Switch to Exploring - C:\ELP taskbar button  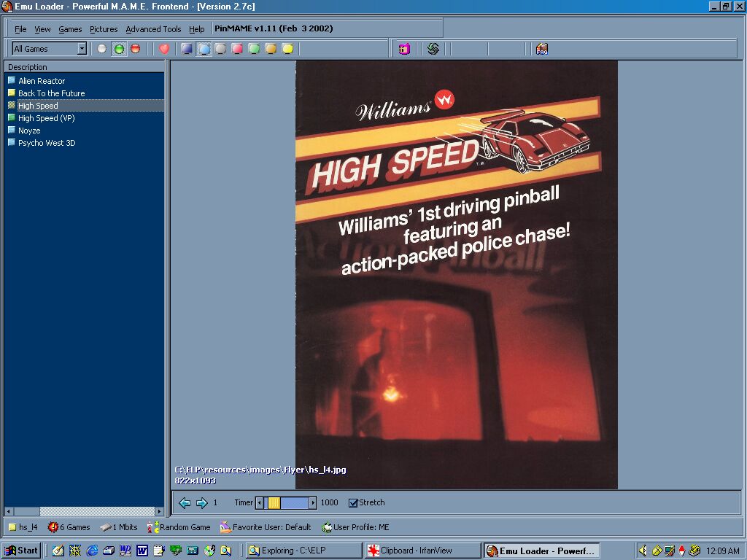tap(303, 551)
